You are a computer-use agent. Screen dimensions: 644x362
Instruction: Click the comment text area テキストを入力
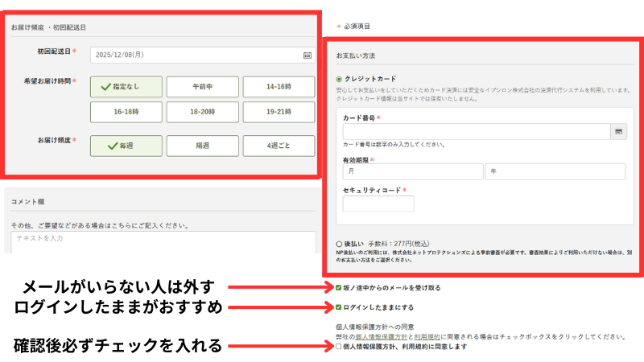coord(163,242)
